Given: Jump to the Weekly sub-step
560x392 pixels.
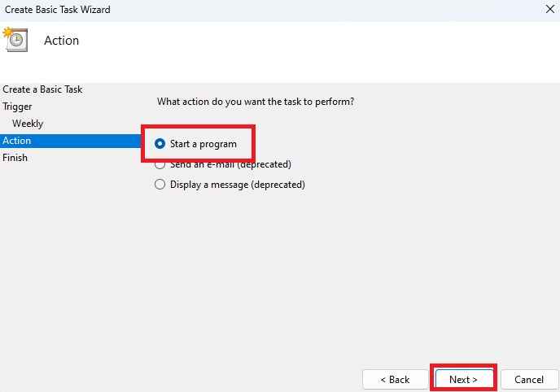Looking at the screenshot, I should (x=28, y=124).
